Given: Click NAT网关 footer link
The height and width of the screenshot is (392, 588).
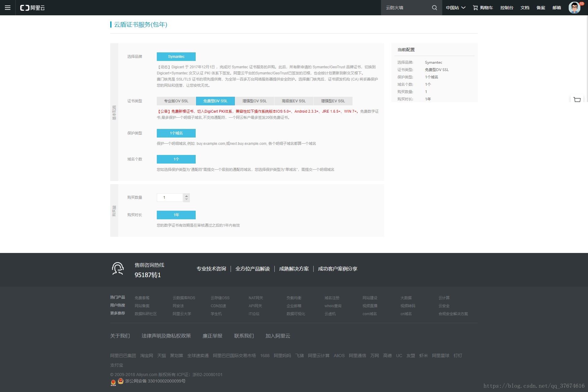Looking at the screenshot, I should 256,298.
